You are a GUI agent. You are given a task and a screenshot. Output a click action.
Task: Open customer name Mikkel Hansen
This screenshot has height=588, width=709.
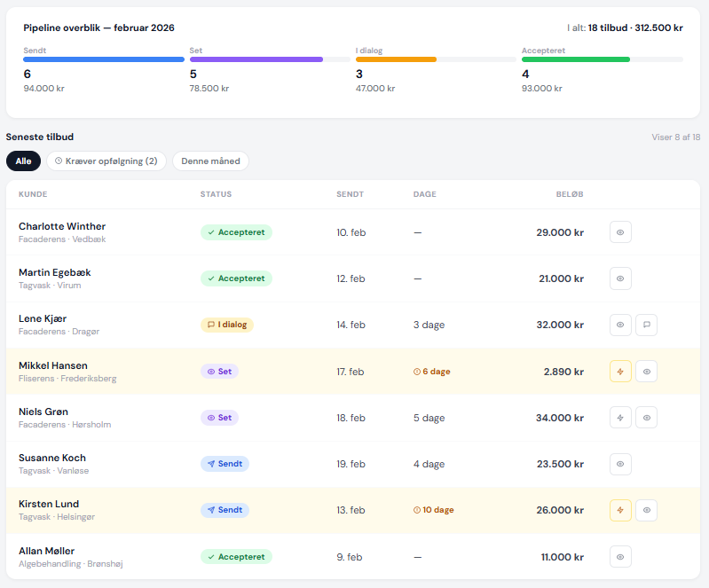pos(53,365)
